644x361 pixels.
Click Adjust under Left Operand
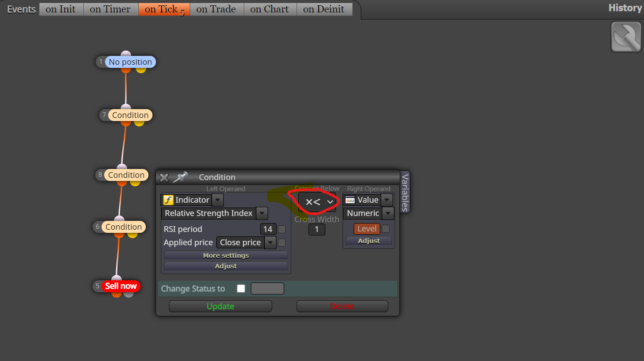(x=226, y=266)
